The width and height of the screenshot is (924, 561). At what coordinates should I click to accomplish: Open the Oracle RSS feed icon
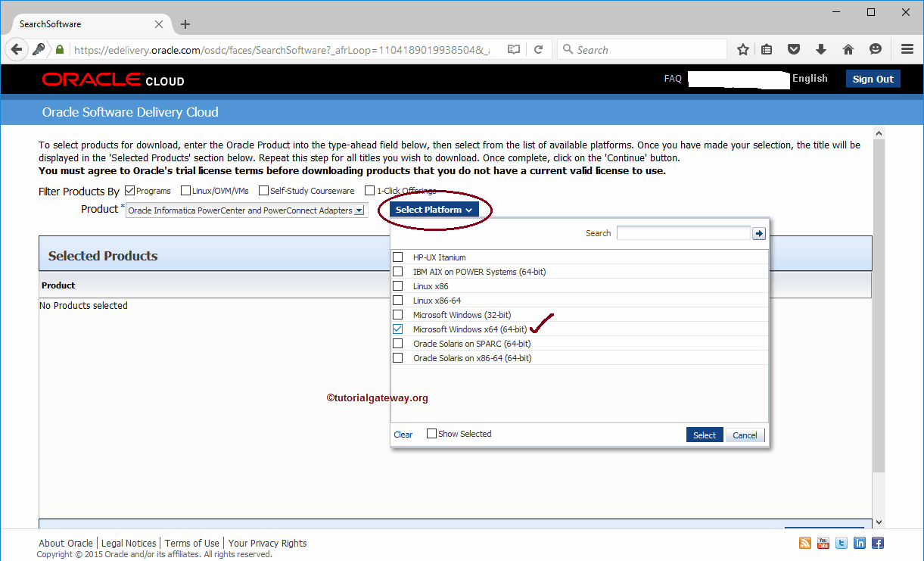(x=805, y=543)
